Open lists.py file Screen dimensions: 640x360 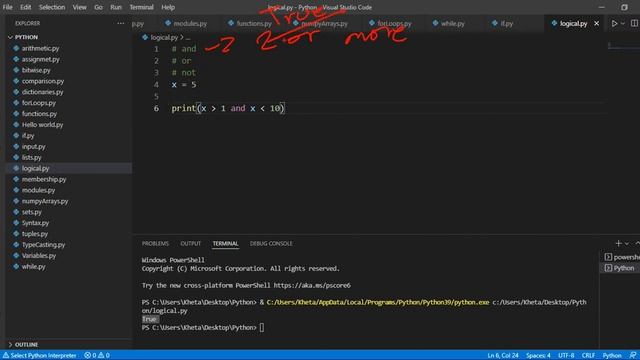[31, 158]
